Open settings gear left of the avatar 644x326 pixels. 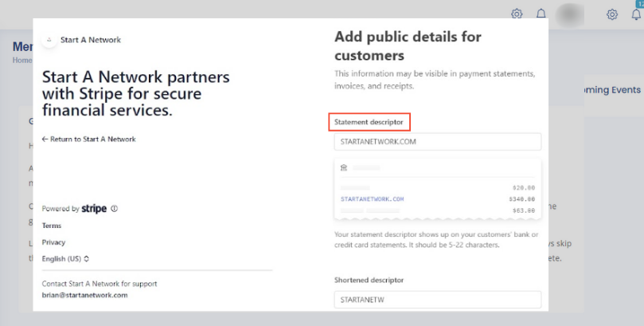[517, 14]
